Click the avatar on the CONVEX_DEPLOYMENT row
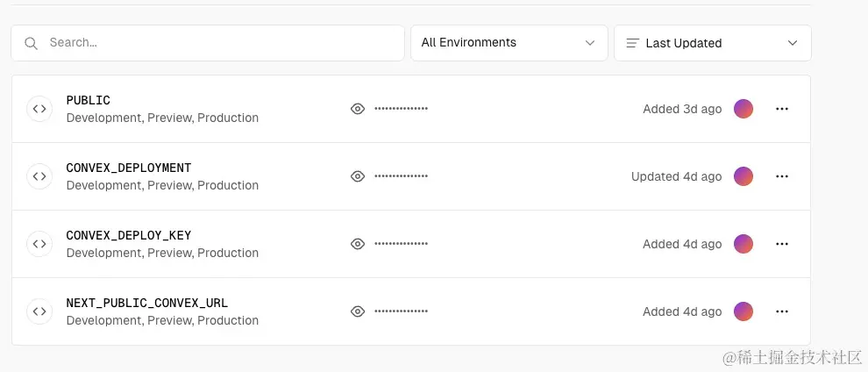Image resolution: width=868 pixels, height=372 pixels. [743, 176]
